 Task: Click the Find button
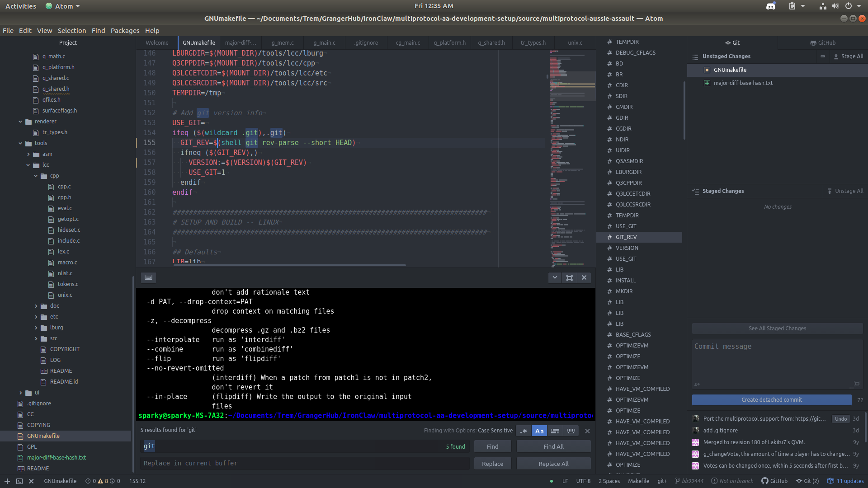tap(493, 446)
